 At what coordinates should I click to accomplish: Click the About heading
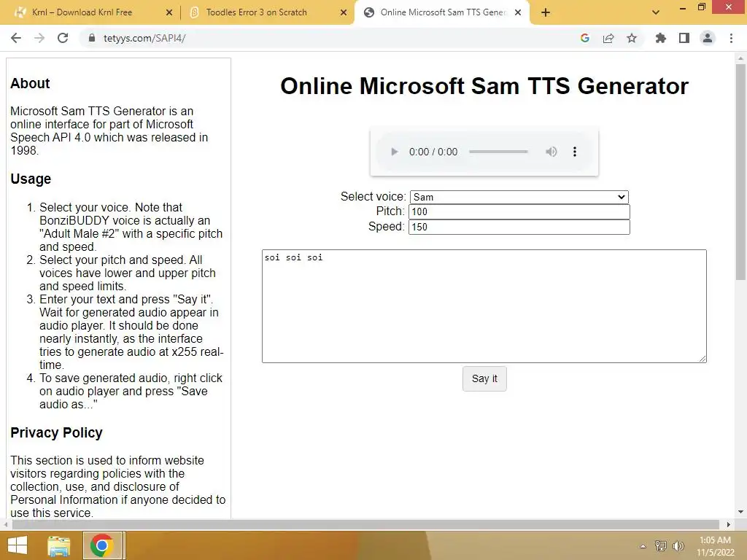pyautogui.click(x=30, y=83)
